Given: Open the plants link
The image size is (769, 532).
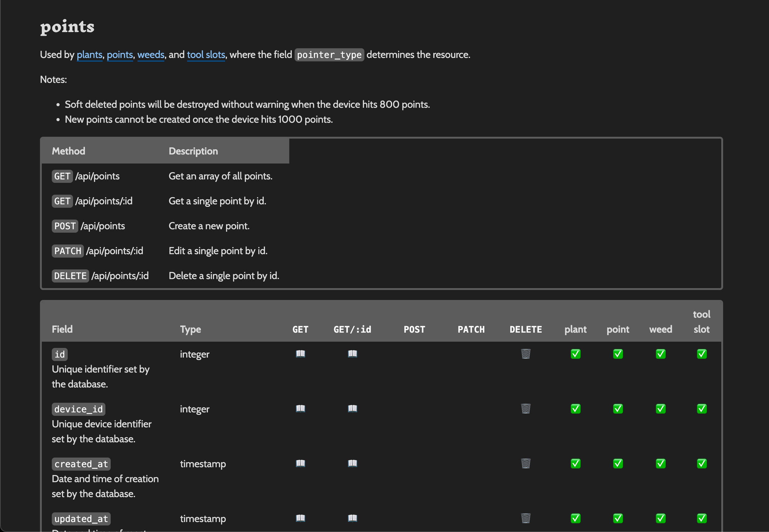Looking at the screenshot, I should 89,55.
